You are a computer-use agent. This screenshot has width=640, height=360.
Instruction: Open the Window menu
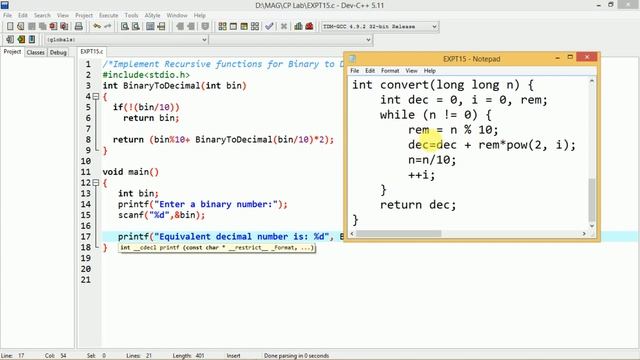coord(177,15)
